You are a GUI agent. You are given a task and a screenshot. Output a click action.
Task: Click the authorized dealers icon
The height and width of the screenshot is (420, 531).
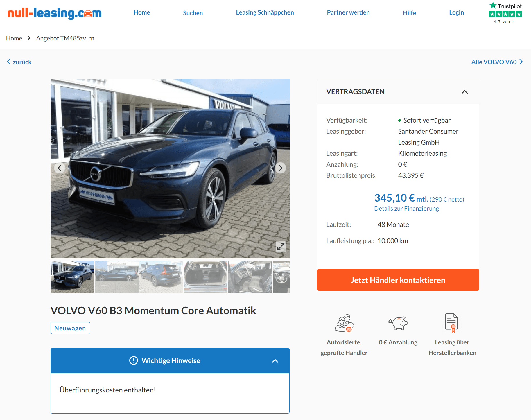(x=344, y=323)
